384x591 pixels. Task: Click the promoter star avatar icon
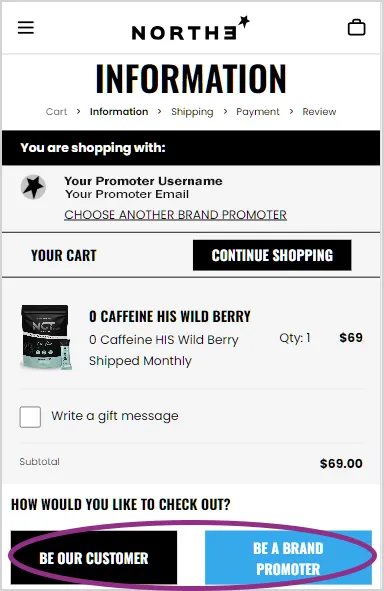pyautogui.click(x=33, y=187)
